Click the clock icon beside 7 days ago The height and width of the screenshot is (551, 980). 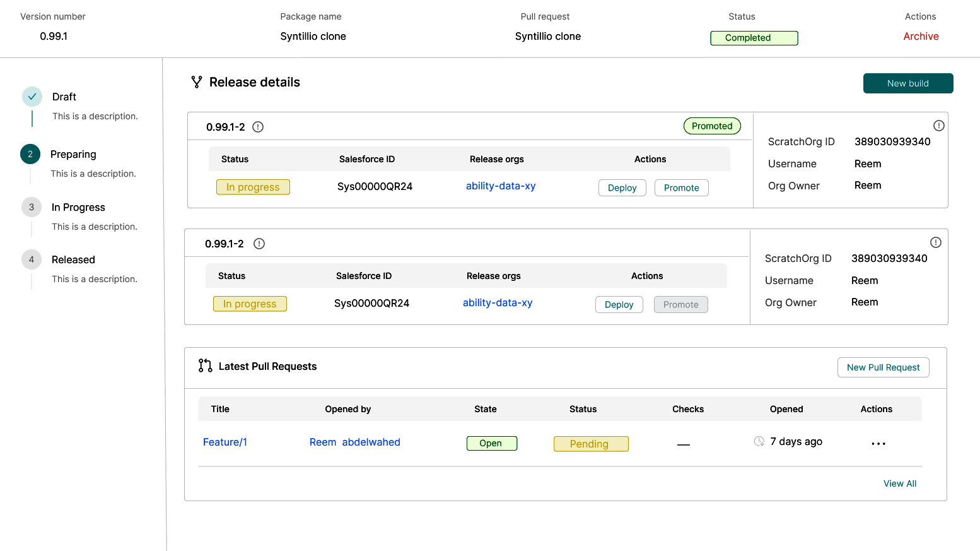tap(759, 441)
